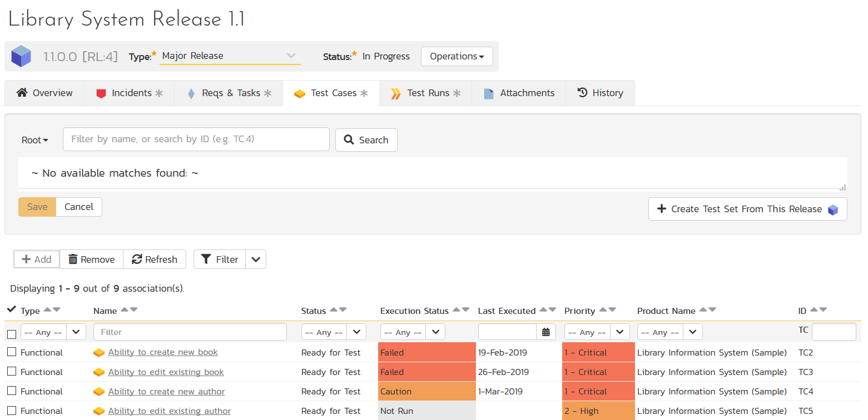Click the Remove button with the trash icon

91,259
